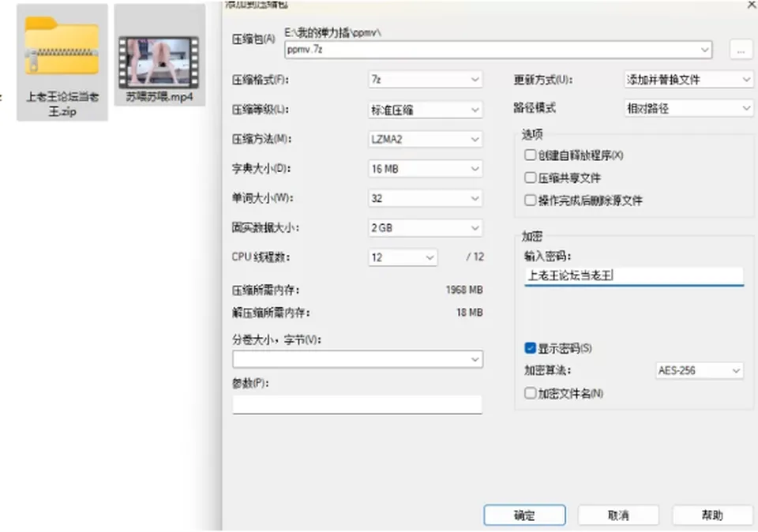Click the path text E:\我的弹力插\ppmv\
This screenshot has width=758, height=532.
[332, 33]
